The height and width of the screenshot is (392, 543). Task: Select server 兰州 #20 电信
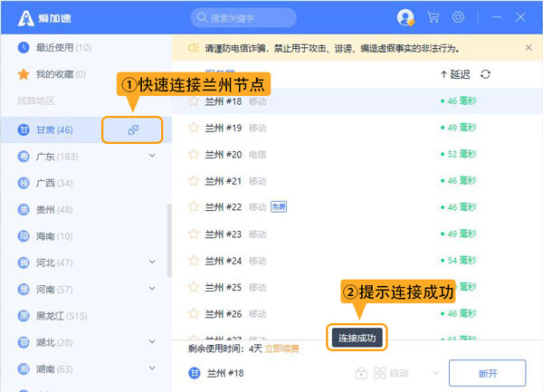click(x=357, y=154)
